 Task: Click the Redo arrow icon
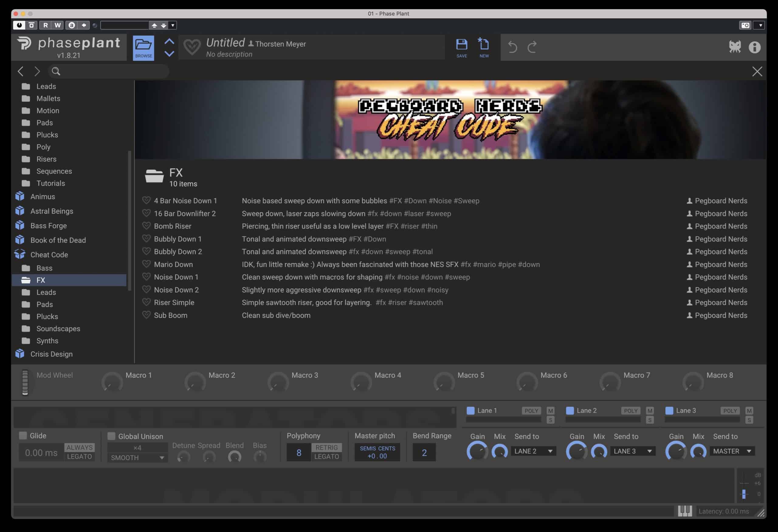point(532,47)
